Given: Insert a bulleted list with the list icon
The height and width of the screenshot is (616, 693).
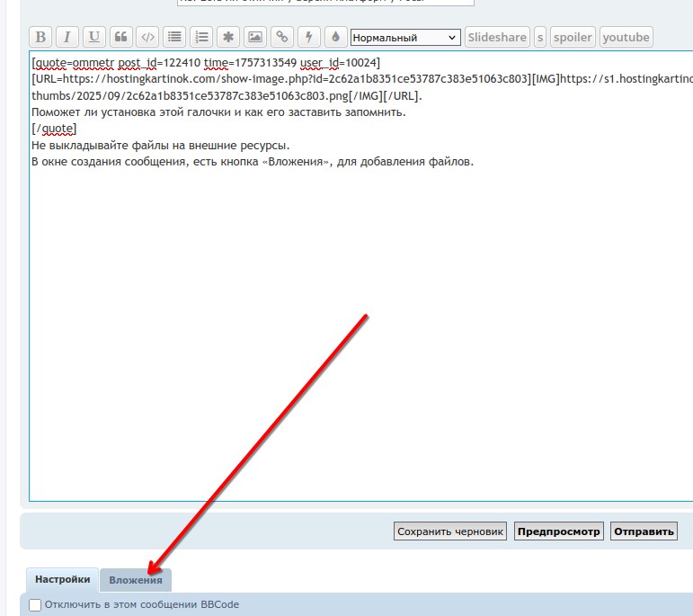Looking at the screenshot, I should pyautogui.click(x=174, y=37).
